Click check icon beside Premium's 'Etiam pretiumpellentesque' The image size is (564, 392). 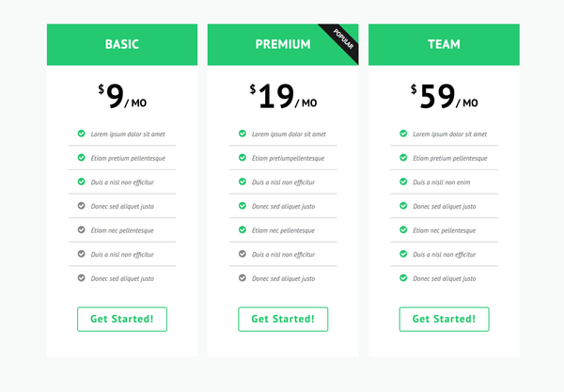243,158
